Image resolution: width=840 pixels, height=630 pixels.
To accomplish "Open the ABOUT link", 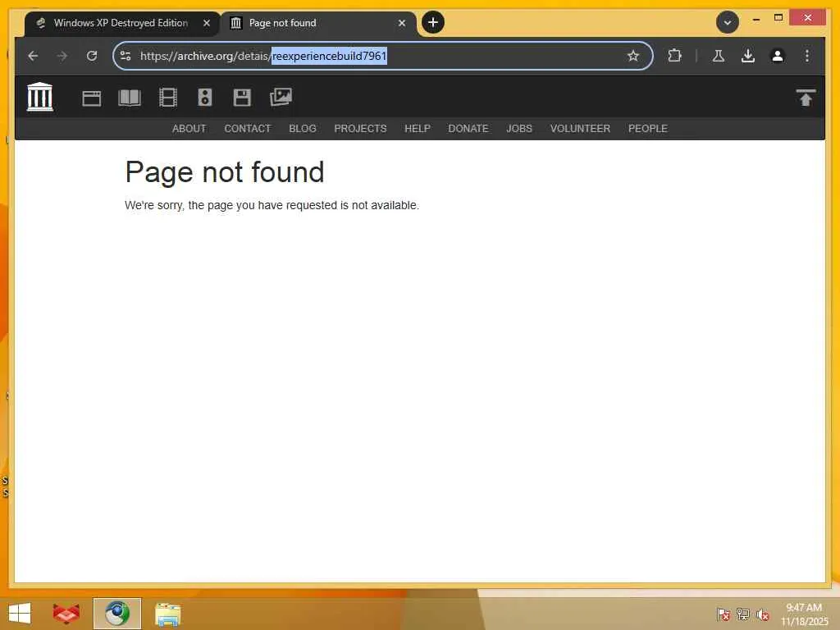I will [x=189, y=129].
